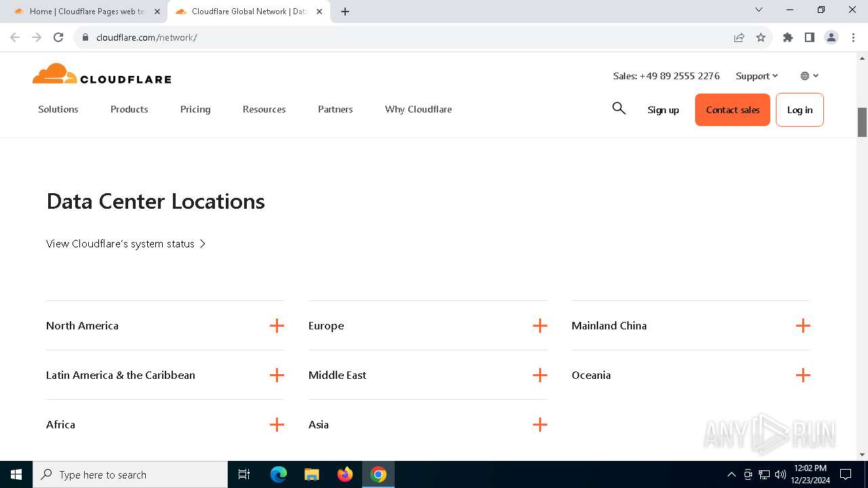Close the Cloudflare Global Network tab
This screenshot has width=868, height=488.
point(319,12)
